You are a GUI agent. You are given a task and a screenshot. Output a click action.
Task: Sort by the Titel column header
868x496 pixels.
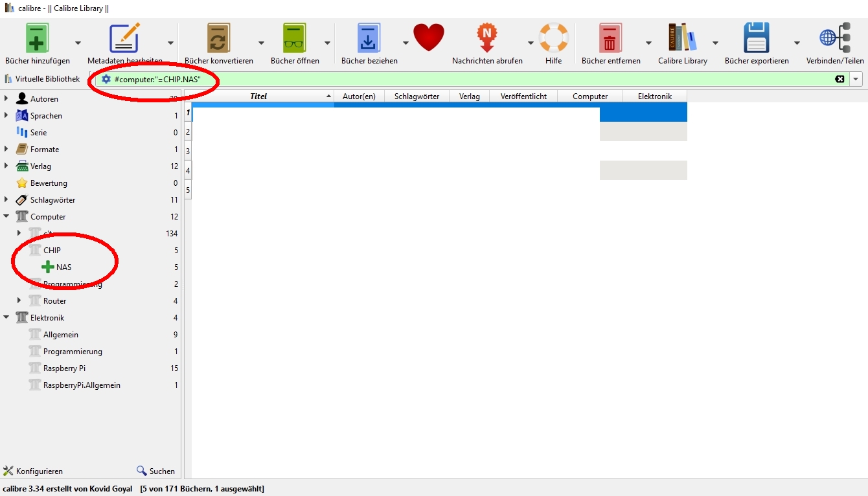[x=259, y=96]
